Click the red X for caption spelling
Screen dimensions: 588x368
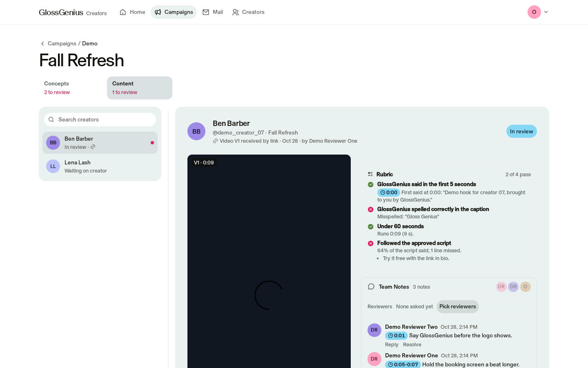point(371,209)
